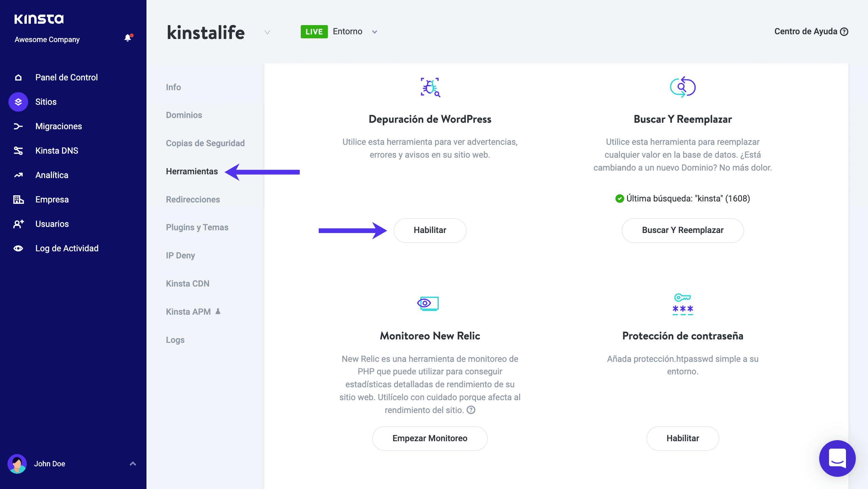Expand the kinstalife site dropdown
The width and height of the screenshot is (868, 489).
267,32
